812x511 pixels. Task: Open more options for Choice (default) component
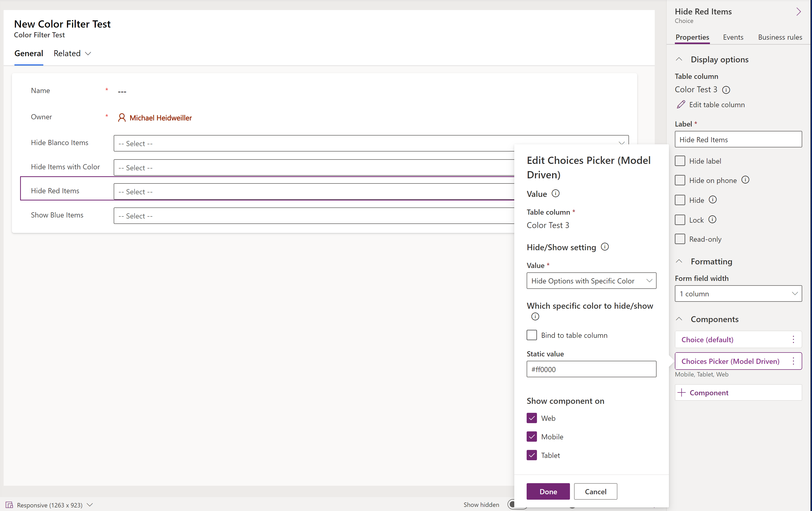click(793, 339)
